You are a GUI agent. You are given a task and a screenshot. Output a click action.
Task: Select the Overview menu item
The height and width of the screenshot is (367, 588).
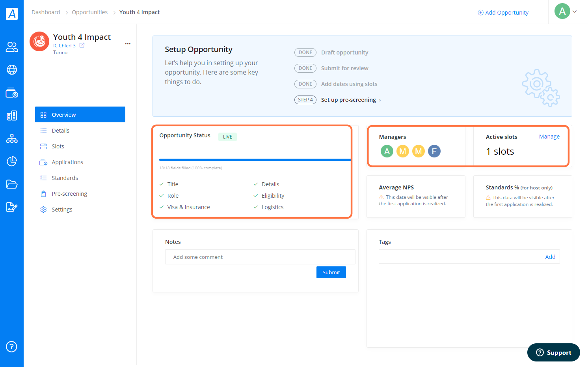[80, 114]
